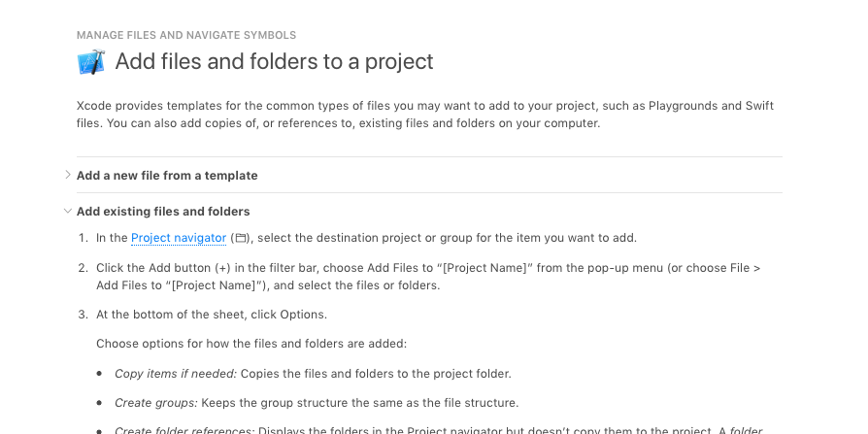Click the Xcode hammer icon beside the title

click(91, 61)
